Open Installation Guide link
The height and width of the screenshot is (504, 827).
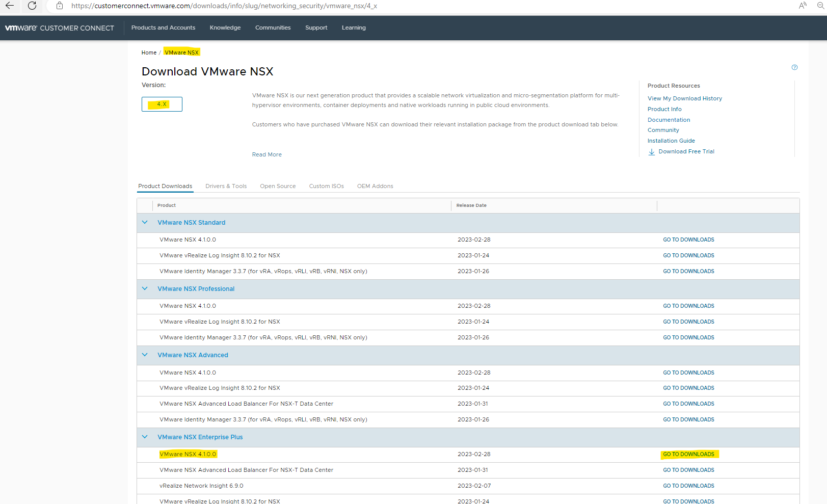coord(671,141)
